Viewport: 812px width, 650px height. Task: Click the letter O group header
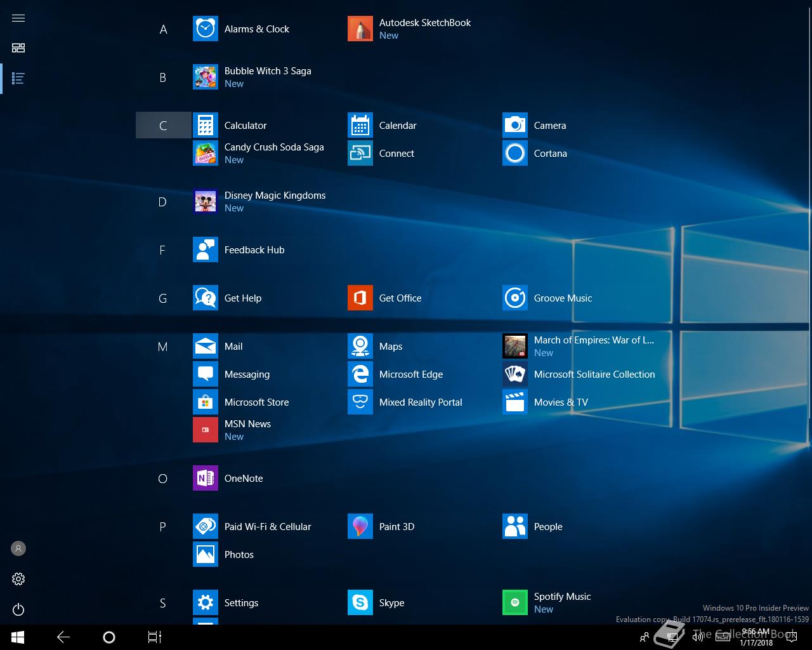click(163, 479)
